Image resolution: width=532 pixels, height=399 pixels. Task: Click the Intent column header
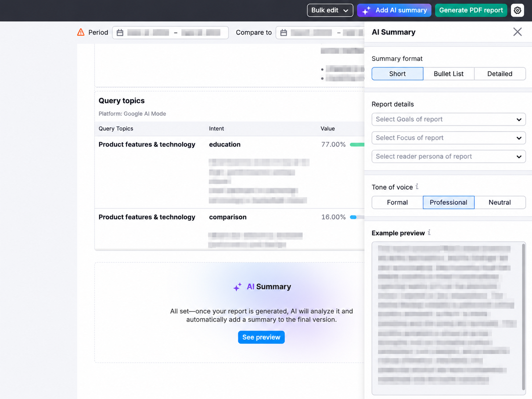coord(216,129)
